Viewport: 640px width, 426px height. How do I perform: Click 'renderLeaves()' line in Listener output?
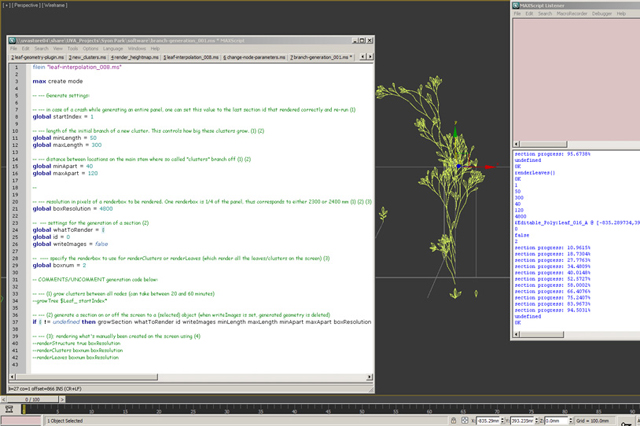(x=535, y=173)
